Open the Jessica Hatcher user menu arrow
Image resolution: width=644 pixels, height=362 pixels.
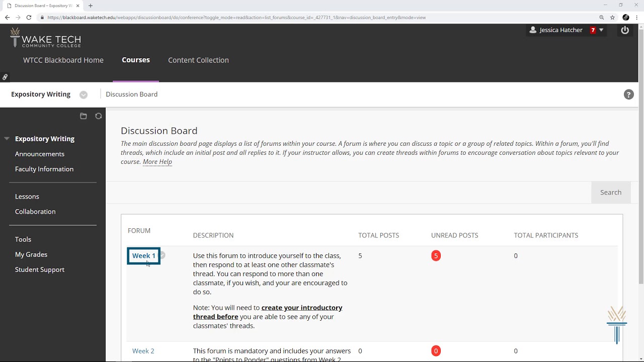[601, 30]
